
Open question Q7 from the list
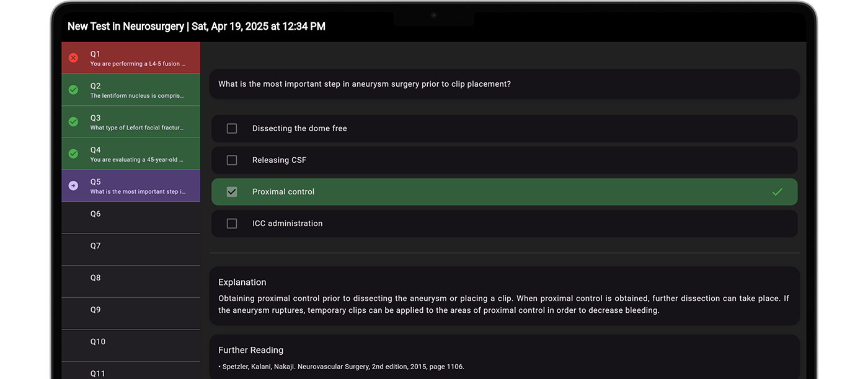[131, 250]
